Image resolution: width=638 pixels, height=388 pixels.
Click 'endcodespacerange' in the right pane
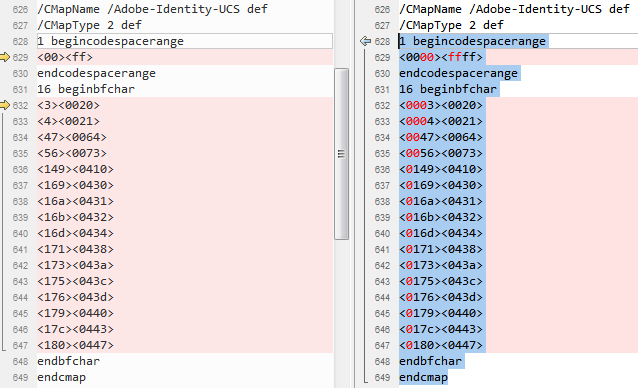tap(459, 73)
